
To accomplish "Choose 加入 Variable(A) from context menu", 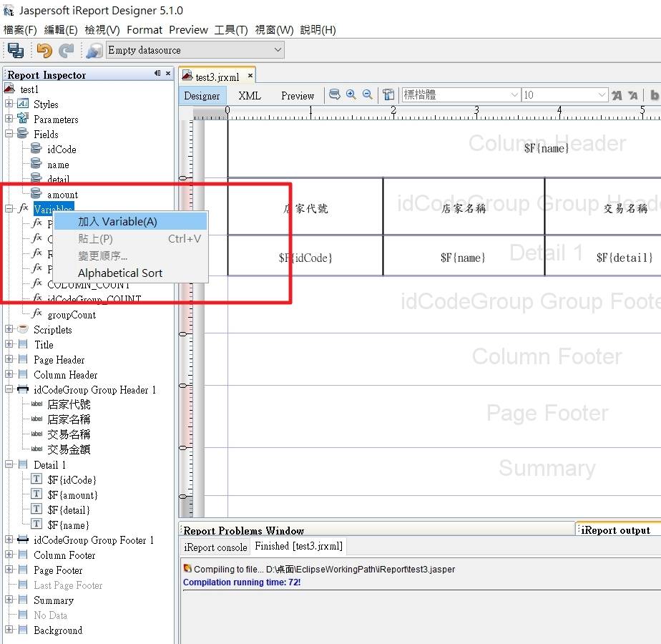I will [131, 222].
